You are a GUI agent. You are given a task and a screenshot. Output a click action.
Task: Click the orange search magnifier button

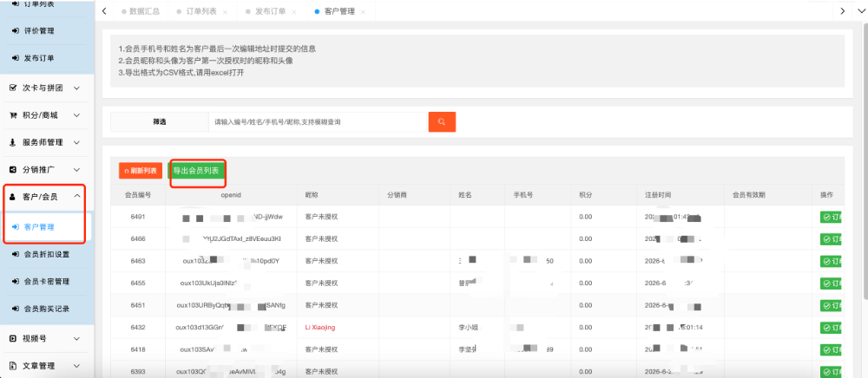coord(442,122)
